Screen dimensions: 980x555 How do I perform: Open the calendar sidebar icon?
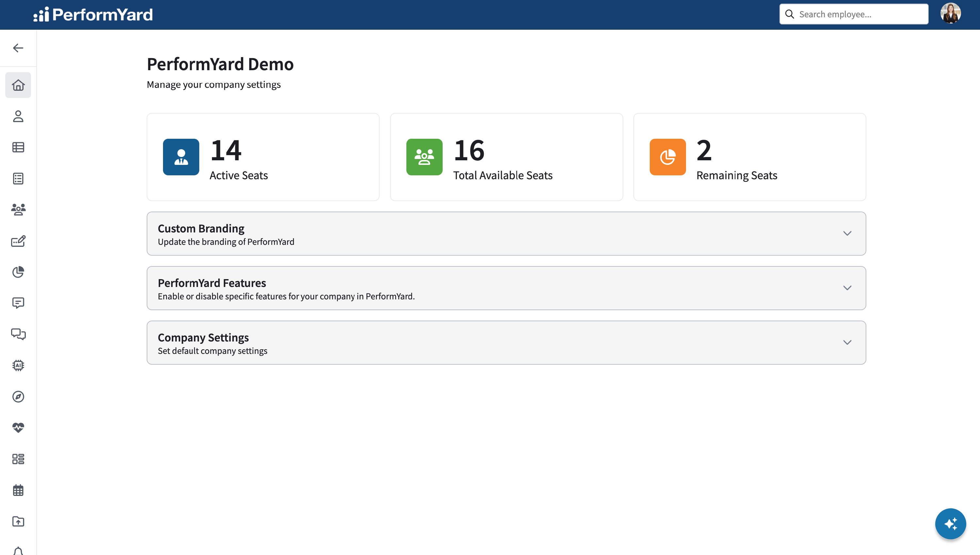18,490
